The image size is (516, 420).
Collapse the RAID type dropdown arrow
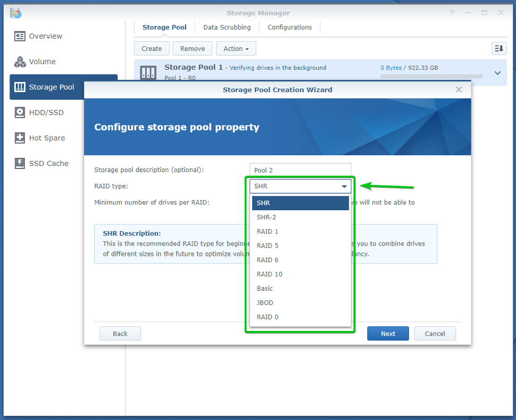coord(344,186)
